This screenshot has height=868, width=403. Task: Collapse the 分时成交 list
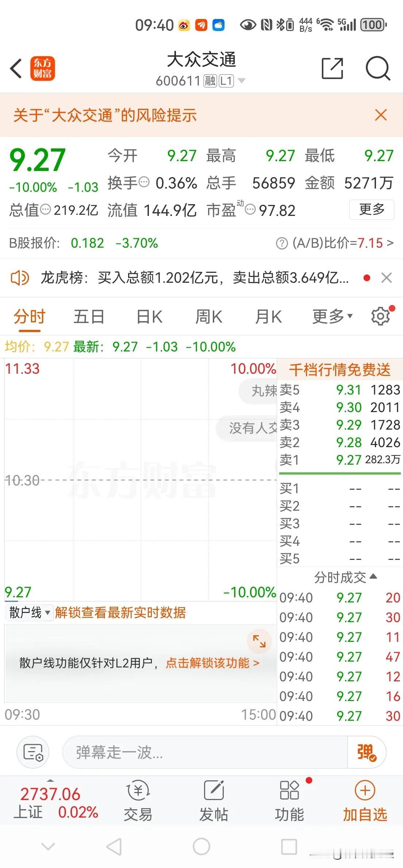(x=345, y=577)
